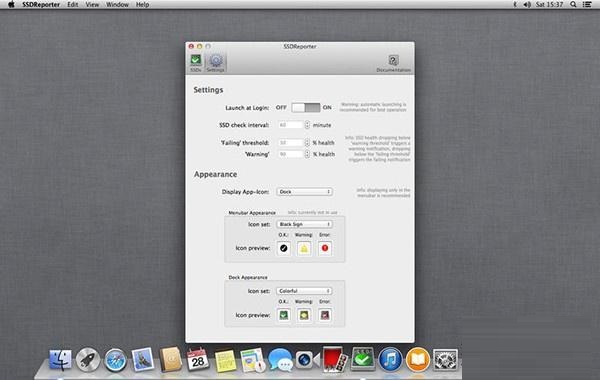Open the Help menu
This screenshot has height=380, width=600.
pos(142,5)
